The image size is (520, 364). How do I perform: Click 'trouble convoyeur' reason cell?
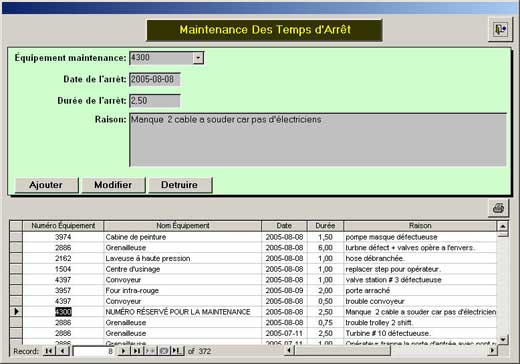click(x=420, y=301)
